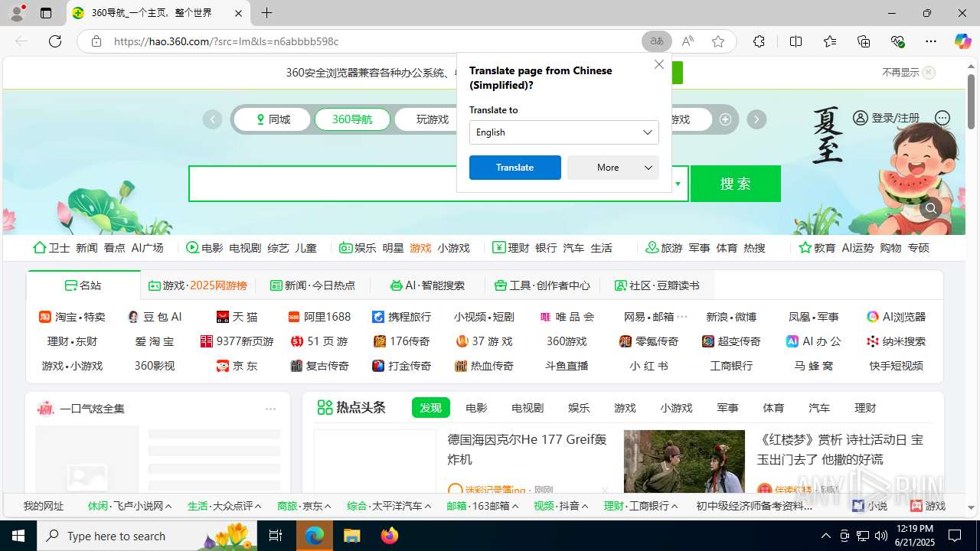Screen dimensions: 980x551
Task: Open the tab actions menu icon
Action: [x=46, y=13]
